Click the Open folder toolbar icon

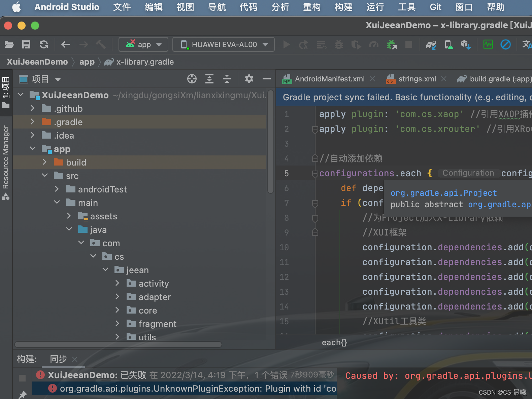(x=9, y=44)
